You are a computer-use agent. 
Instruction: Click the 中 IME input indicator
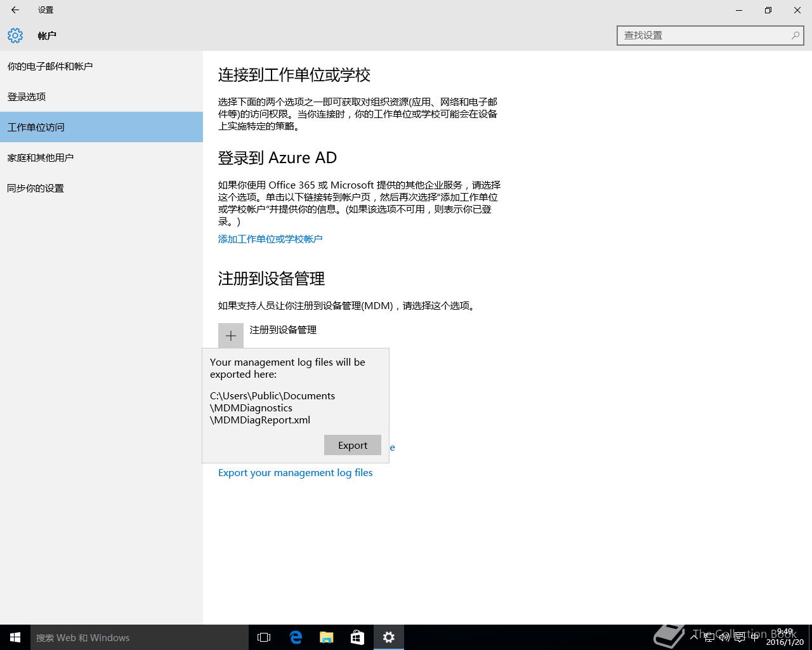coord(755,637)
